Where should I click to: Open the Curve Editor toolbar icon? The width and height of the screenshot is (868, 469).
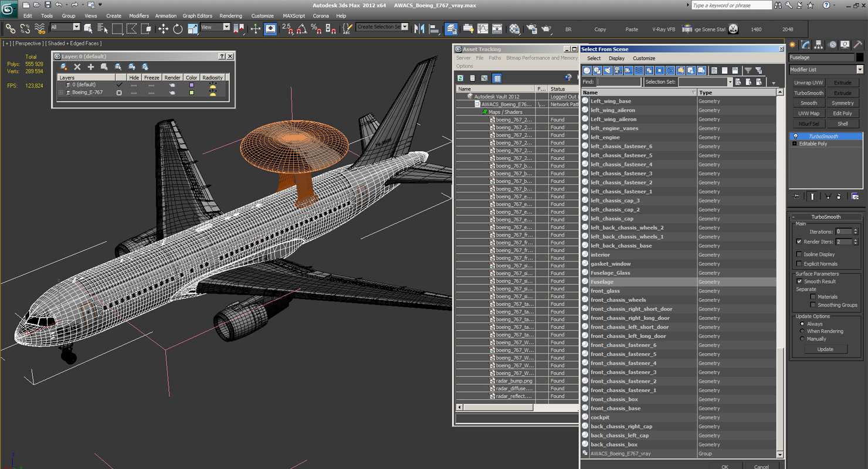pyautogui.click(x=483, y=29)
